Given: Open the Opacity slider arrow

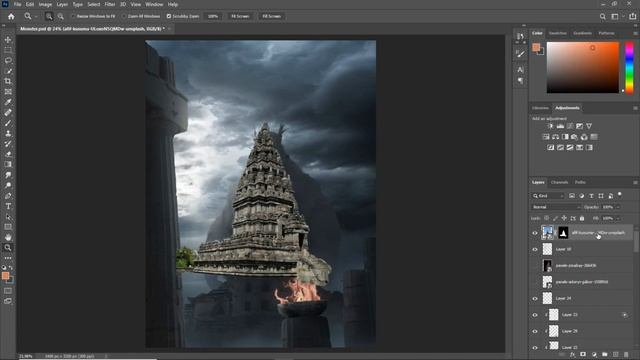Looking at the screenshot, I should 618,207.
